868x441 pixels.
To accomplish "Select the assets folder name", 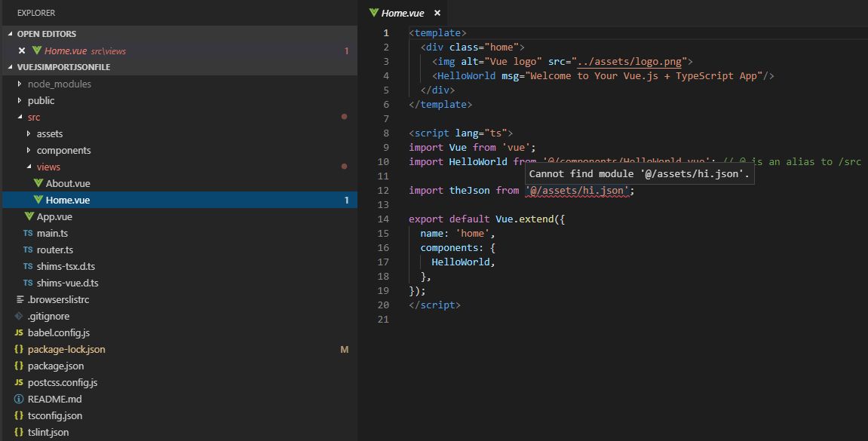I will click(50, 133).
